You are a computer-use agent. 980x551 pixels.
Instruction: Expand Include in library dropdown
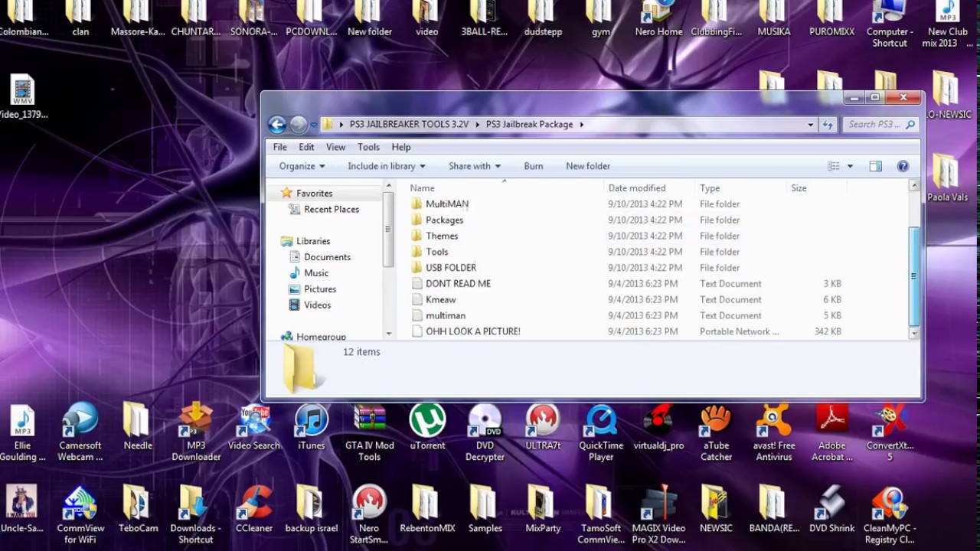click(387, 166)
